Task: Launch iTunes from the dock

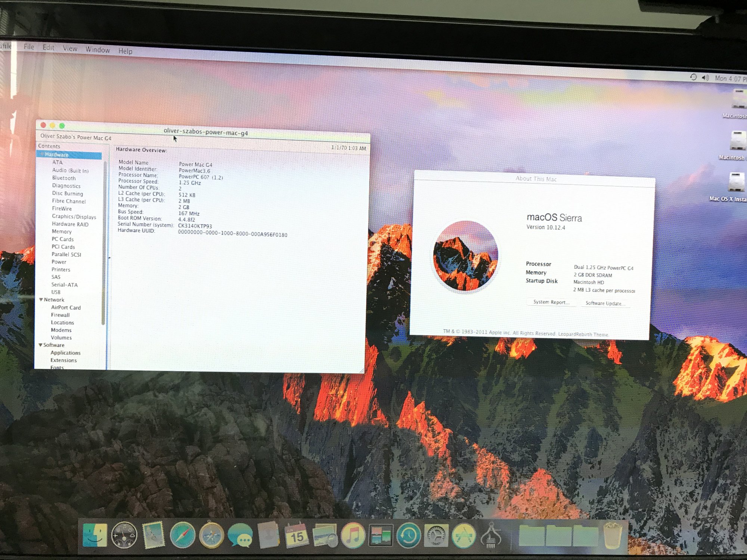Action: pos(353,536)
